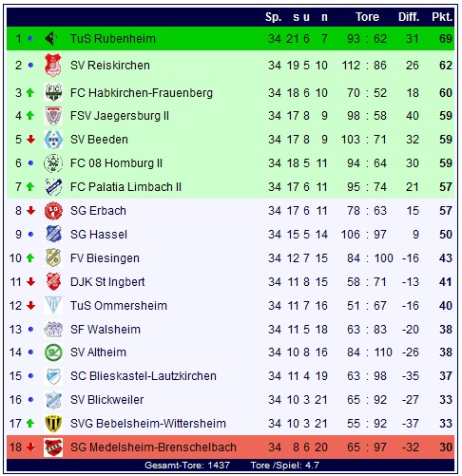Click the Diff. column header
The image size is (462, 476).
[409, 17]
